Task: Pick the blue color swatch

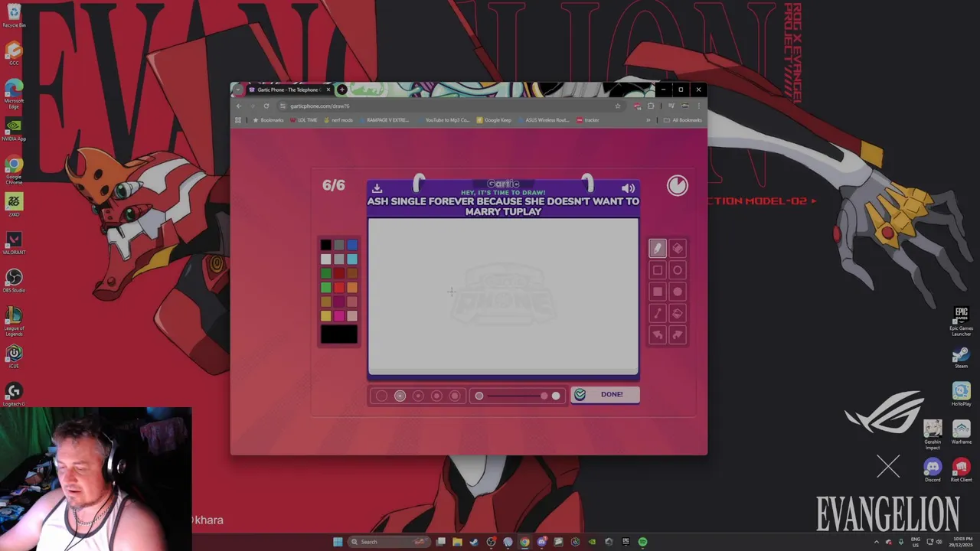Action: (x=352, y=245)
